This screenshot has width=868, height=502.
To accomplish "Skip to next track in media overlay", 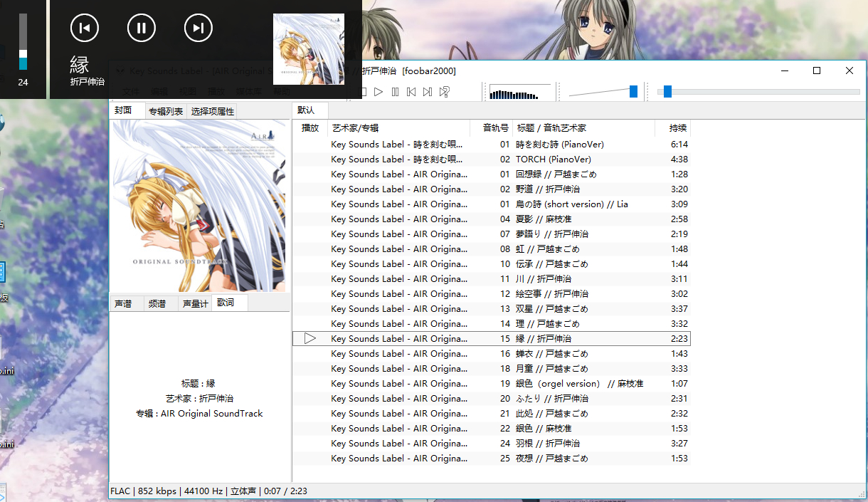I will [198, 28].
